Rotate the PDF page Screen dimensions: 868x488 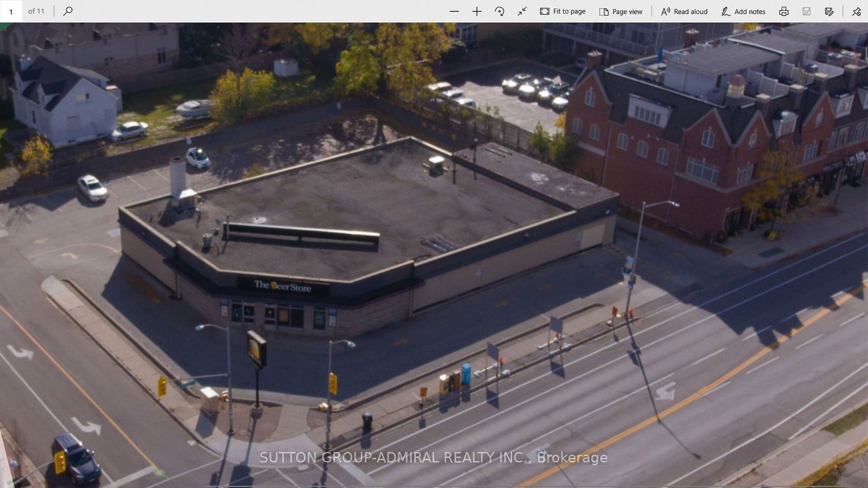[499, 11]
